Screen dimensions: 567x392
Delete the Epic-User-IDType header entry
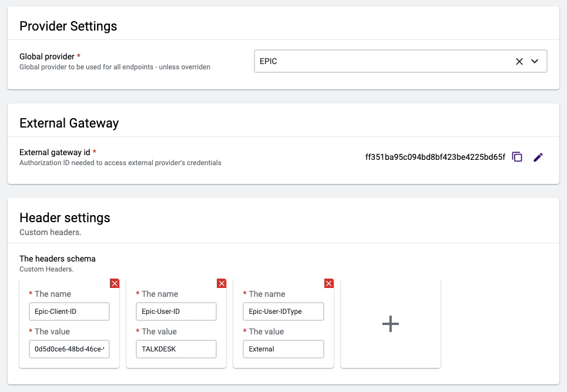(328, 283)
